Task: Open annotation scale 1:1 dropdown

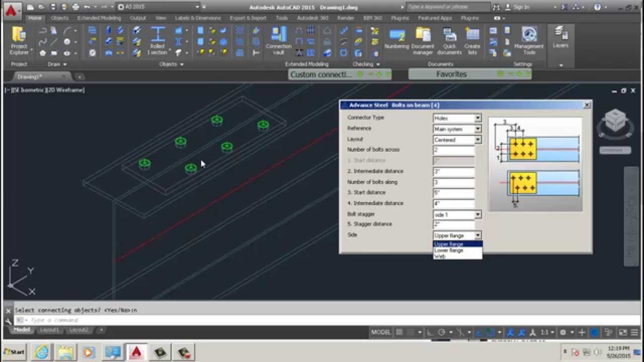Action: coord(547,332)
